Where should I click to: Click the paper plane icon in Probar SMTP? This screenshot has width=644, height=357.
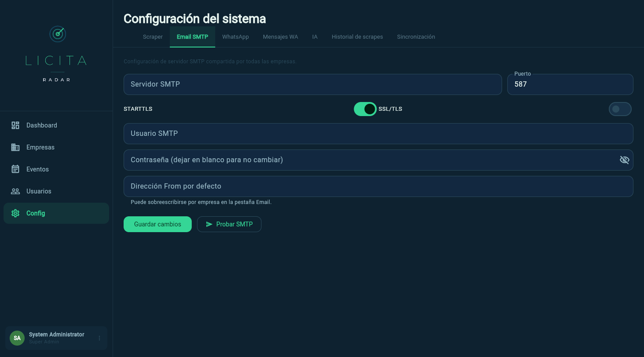coord(209,224)
